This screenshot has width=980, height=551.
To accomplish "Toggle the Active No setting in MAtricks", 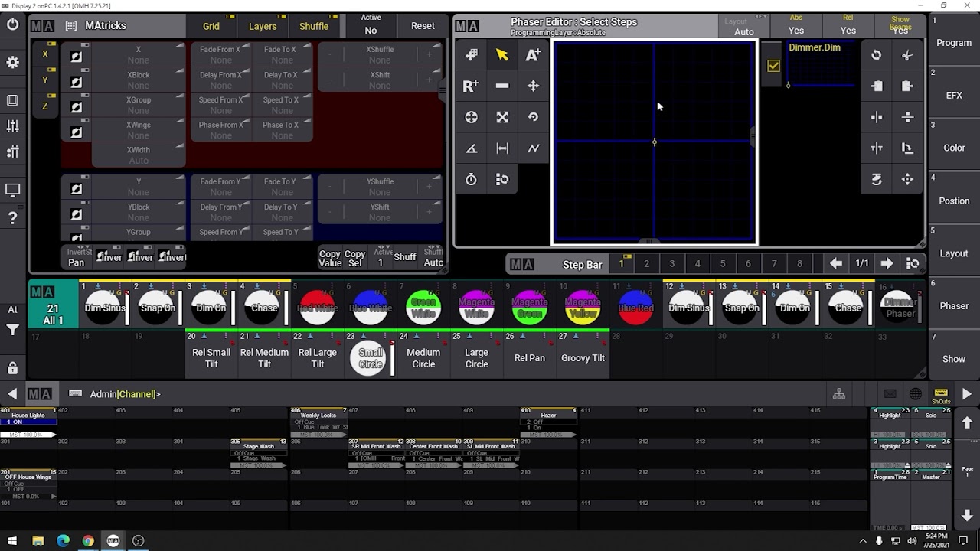I will click(x=371, y=24).
